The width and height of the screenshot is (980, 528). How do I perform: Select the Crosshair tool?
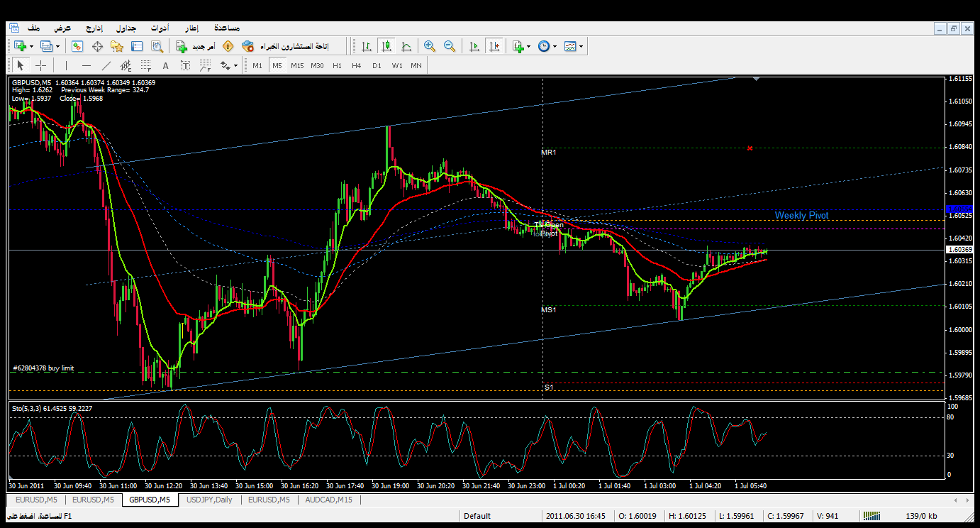tap(41, 65)
